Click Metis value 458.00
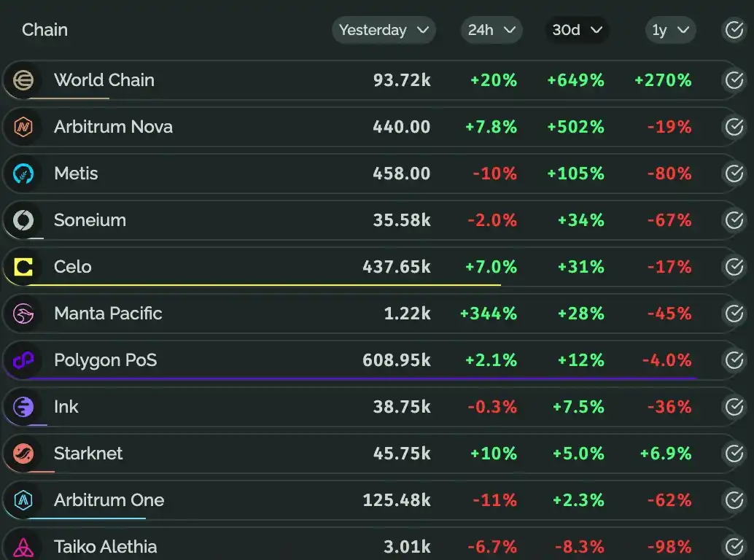This screenshot has width=754, height=560. (402, 173)
